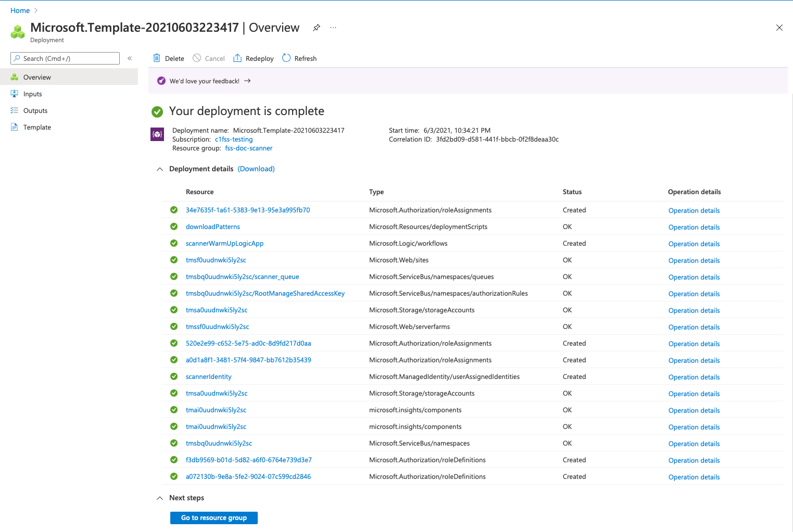Open the Outputs menu item

pos(35,111)
